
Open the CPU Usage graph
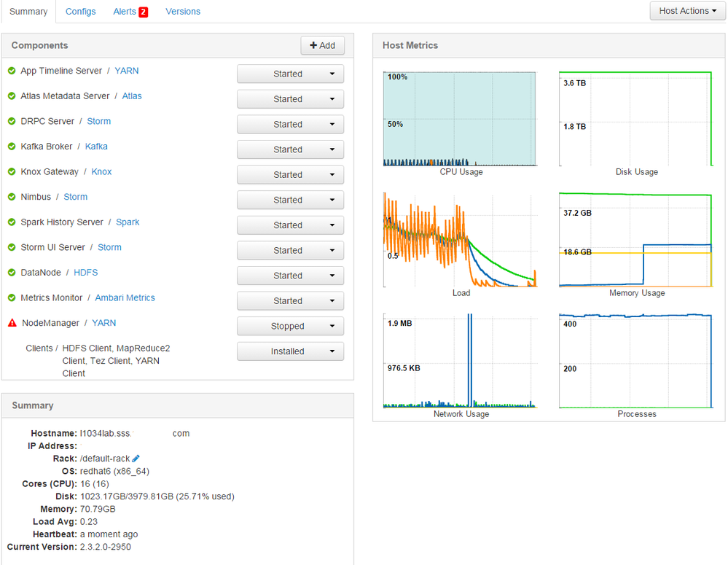[x=460, y=119]
